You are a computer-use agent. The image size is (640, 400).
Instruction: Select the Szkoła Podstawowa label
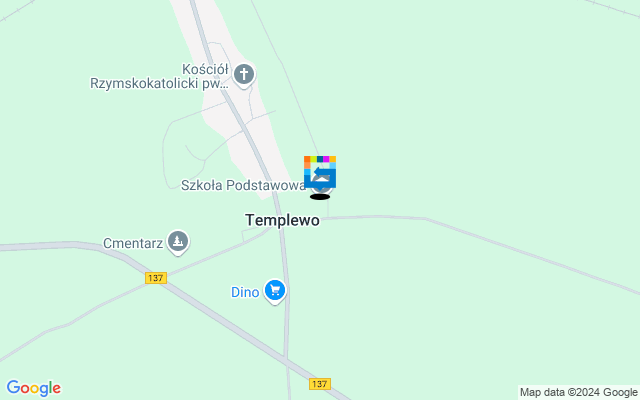[243, 185]
